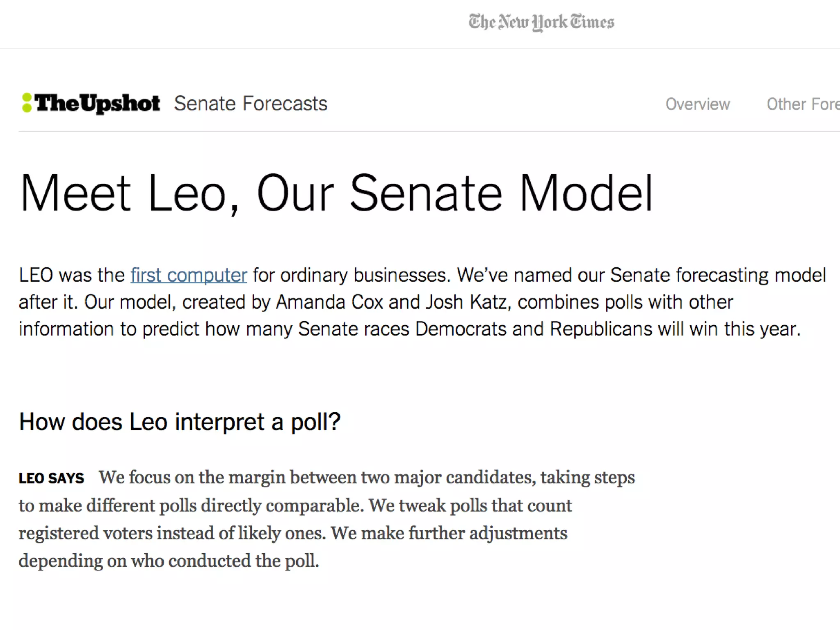Click the word "Republicans" in intro paragraph
This screenshot has width=840, height=630.
(600, 329)
